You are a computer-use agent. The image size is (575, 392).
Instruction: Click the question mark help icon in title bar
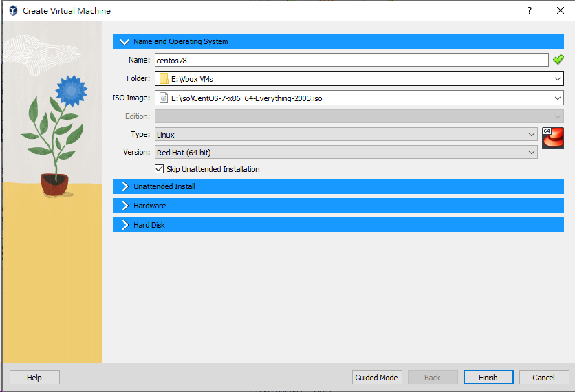pos(529,11)
